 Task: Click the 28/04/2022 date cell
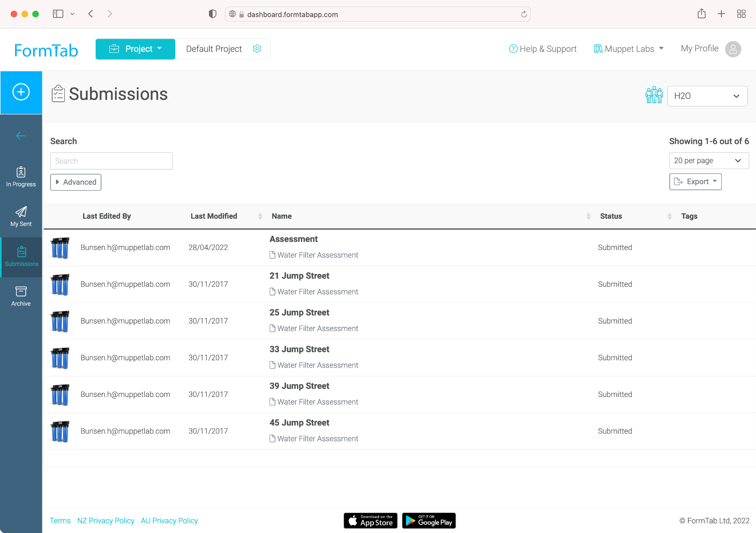tap(208, 248)
